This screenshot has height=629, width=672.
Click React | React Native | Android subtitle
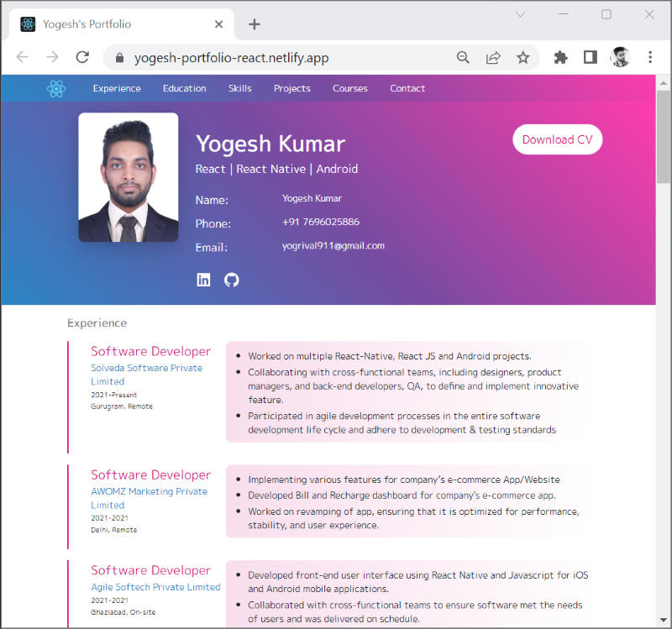click(x=276, y=169)
